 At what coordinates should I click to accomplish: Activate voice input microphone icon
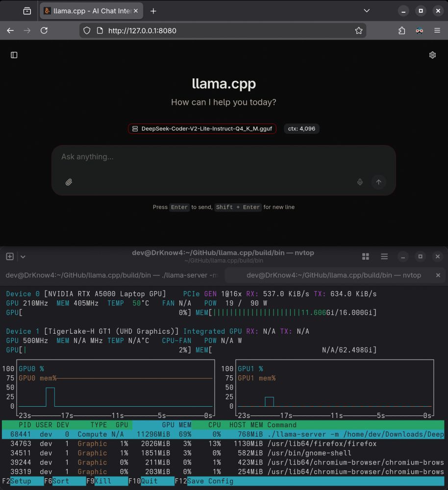coord(359,182)
